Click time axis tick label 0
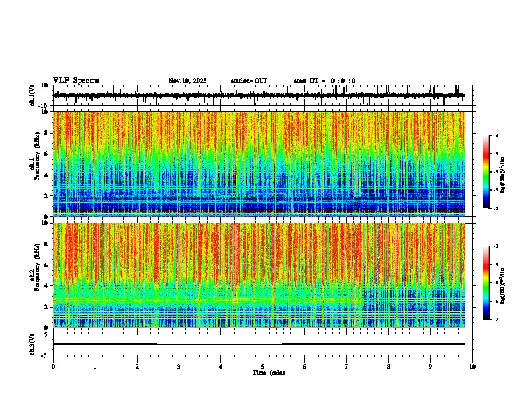 coord(53,367)
